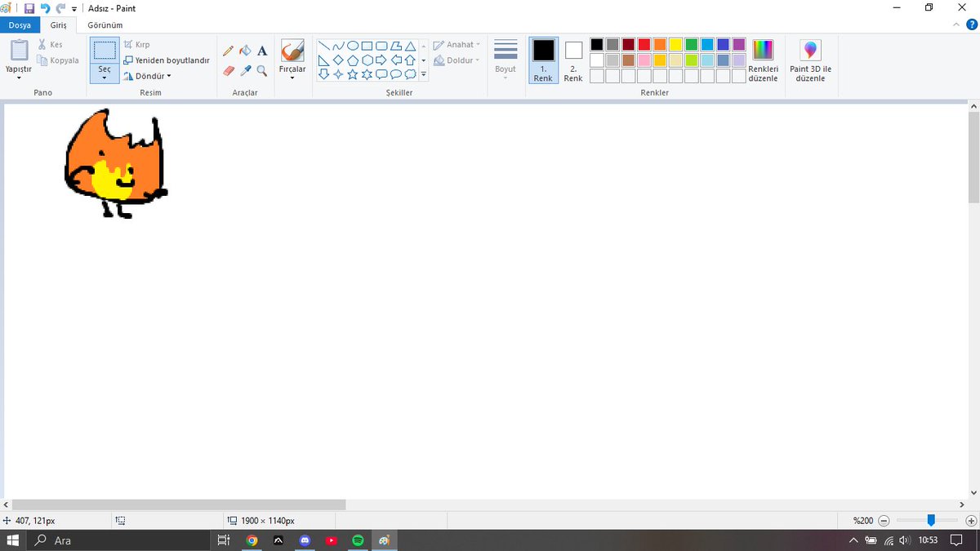
Task: Select 2. Renk as active color
Action: (573, 60)
